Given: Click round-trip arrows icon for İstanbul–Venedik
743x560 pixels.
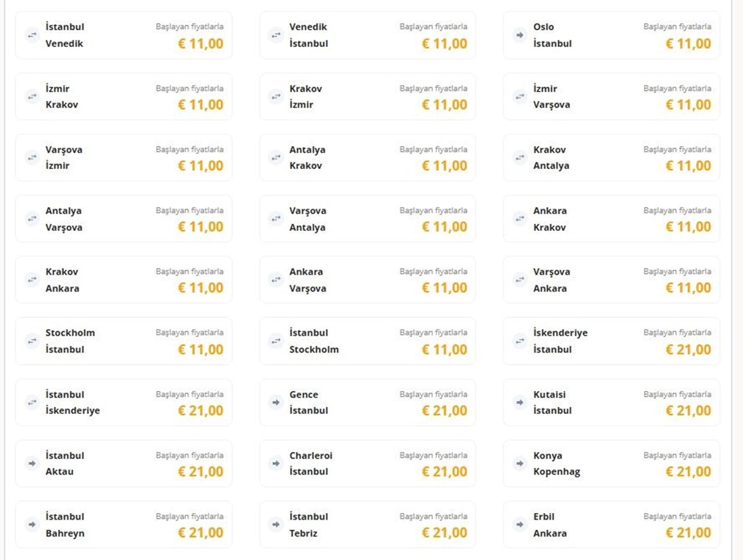Looking at the screenshot, I should click(x=32, y=35).
